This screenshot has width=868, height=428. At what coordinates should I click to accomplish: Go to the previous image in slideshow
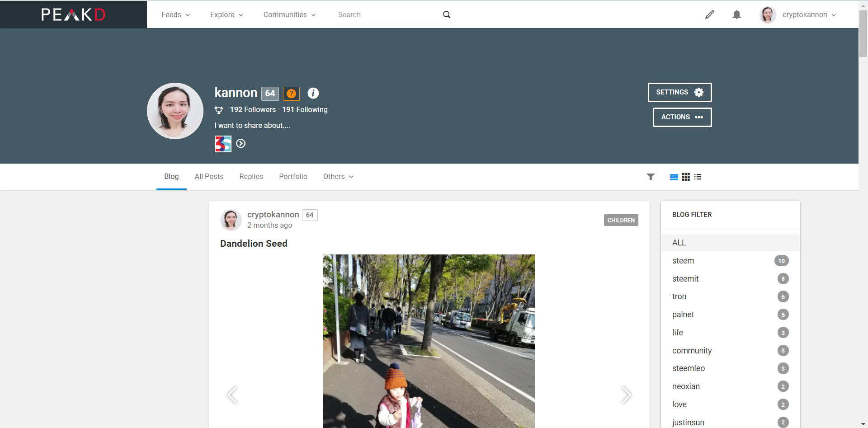232,395
